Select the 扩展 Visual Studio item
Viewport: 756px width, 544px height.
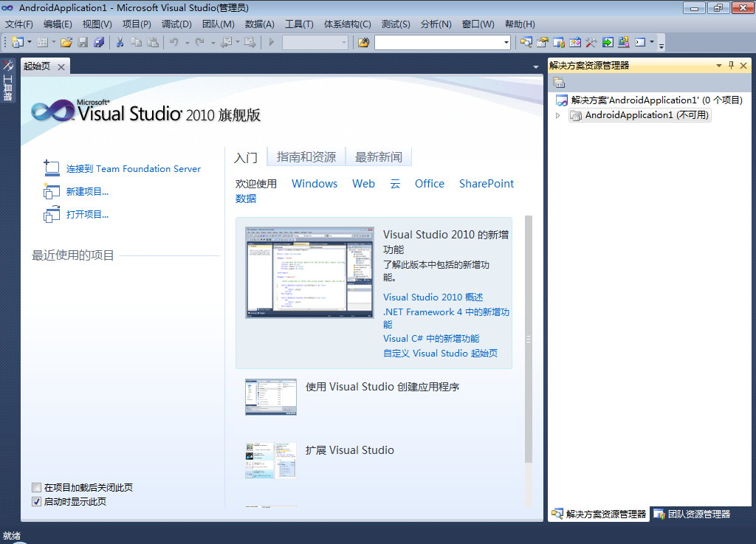tap(349, 450)
